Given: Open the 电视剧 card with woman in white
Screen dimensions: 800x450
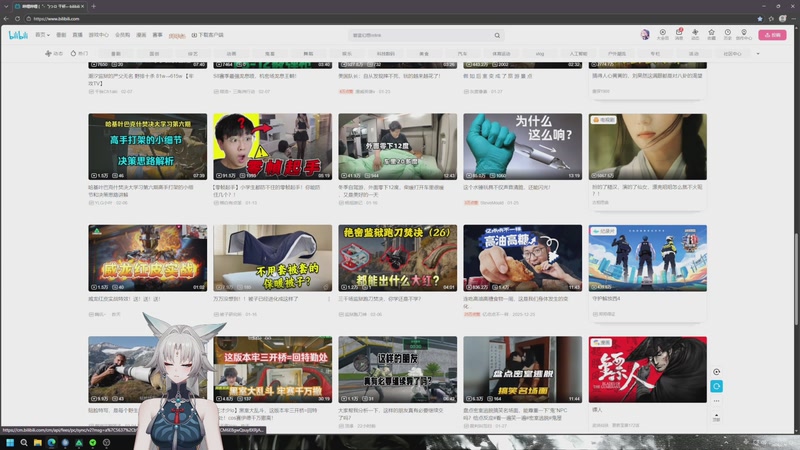Looking at the screenshot, I should pyautogui.click(x=647, y=146).
